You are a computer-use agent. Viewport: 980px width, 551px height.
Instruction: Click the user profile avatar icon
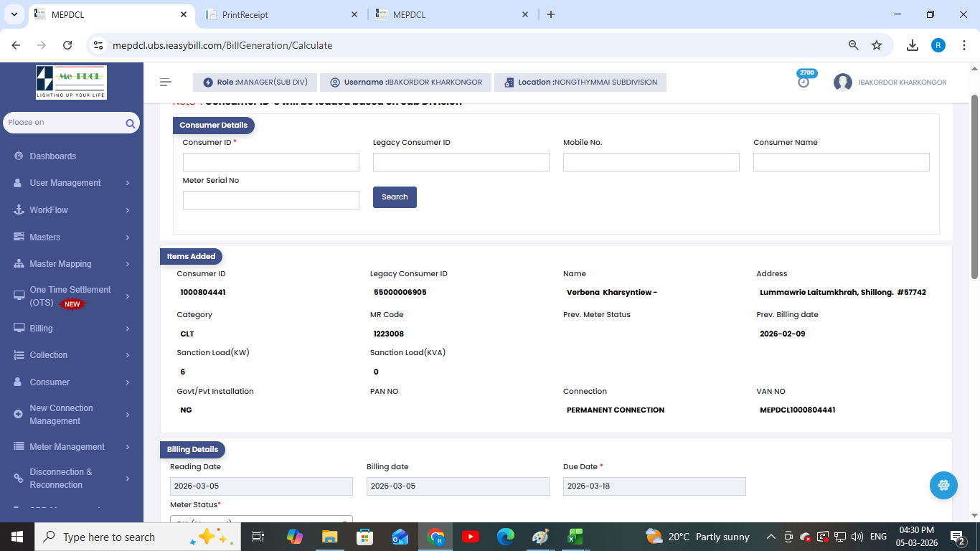pos(842,83)
